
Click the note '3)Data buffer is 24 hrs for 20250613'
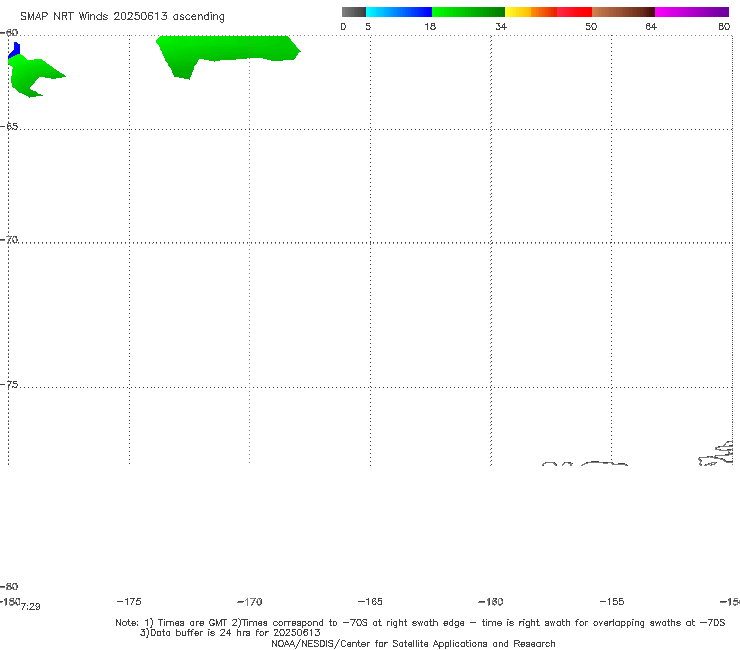point(230,633)
